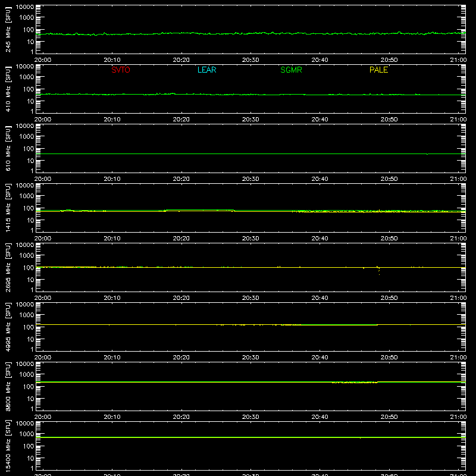The height and width of the screenshot is (476, 476).
Task: Click the green SGMR station label
Action: click(x=291, y=70)
